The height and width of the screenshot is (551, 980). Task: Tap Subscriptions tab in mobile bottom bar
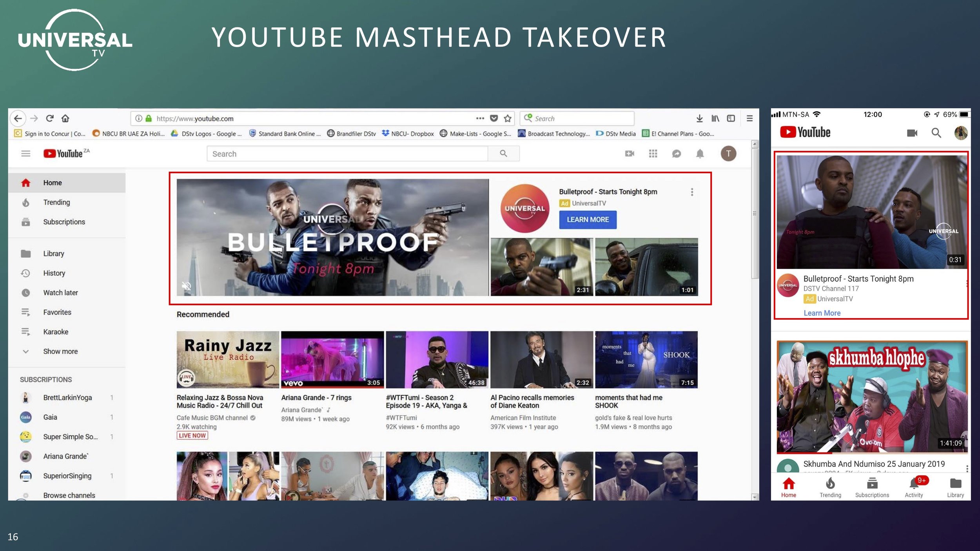[872, 488]
